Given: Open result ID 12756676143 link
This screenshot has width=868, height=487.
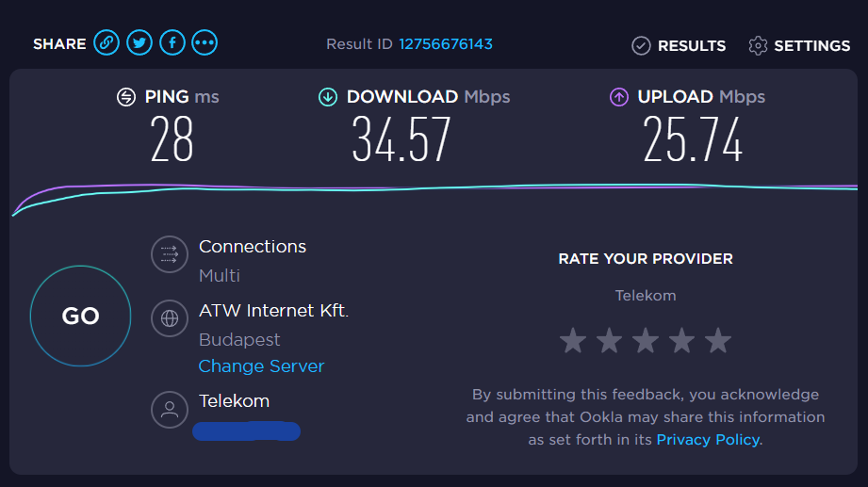Looking at the screenshot, I should tap(446, 44).
